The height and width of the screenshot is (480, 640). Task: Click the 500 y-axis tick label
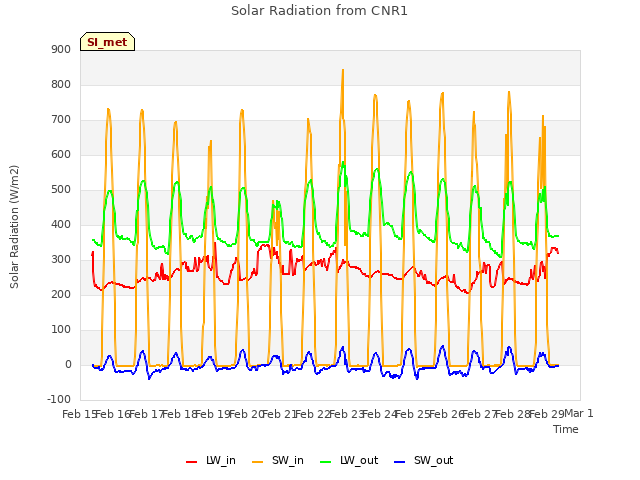pyautogui.click(x=61, y=190)
